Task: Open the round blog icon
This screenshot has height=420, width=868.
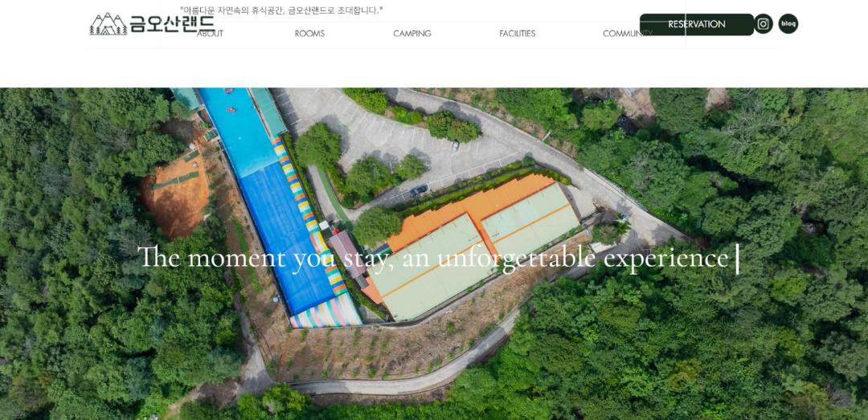Action: pos(788,24)
